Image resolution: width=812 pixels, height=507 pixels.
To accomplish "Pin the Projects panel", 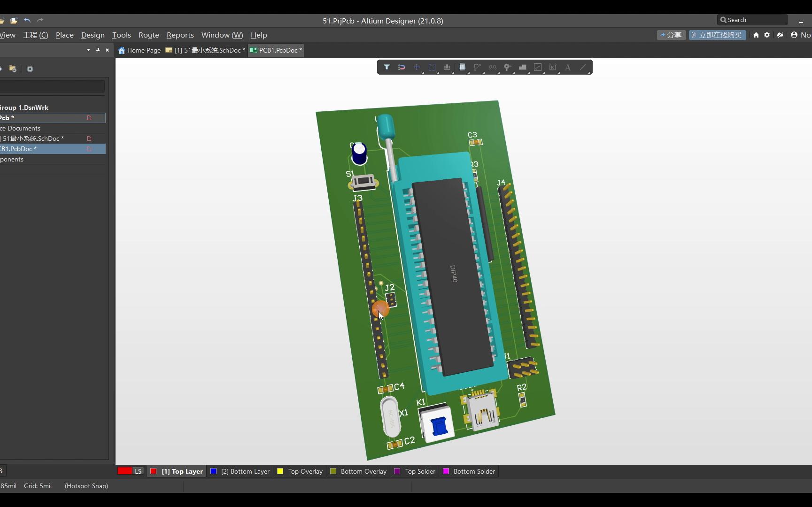I will tap(98, 50).
